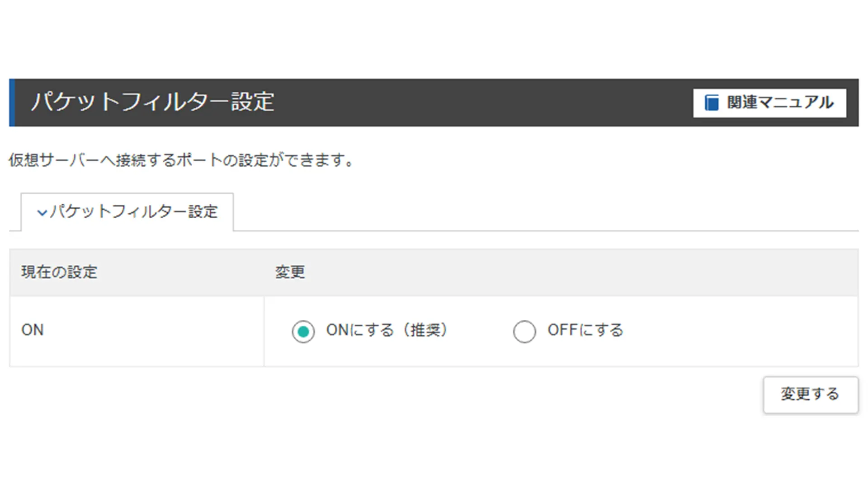This screenshot has width=868, height=488.
Task: Click the blue accent stripe of the header
Action: (12, 103)
